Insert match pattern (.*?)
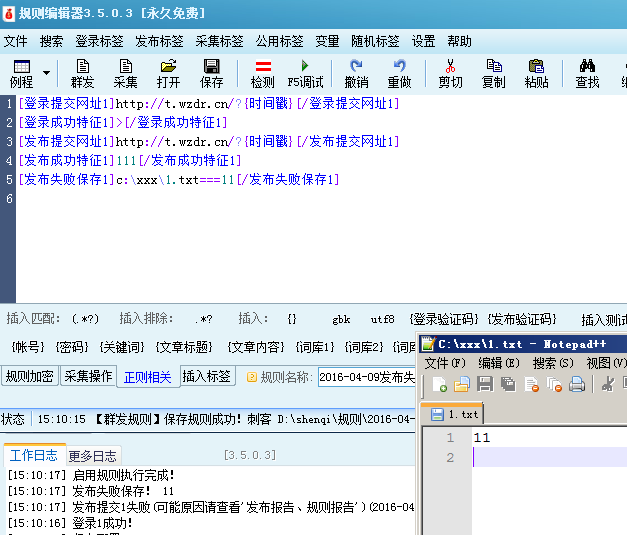Viewport: 627px width, 535px height. coord(85,319)
